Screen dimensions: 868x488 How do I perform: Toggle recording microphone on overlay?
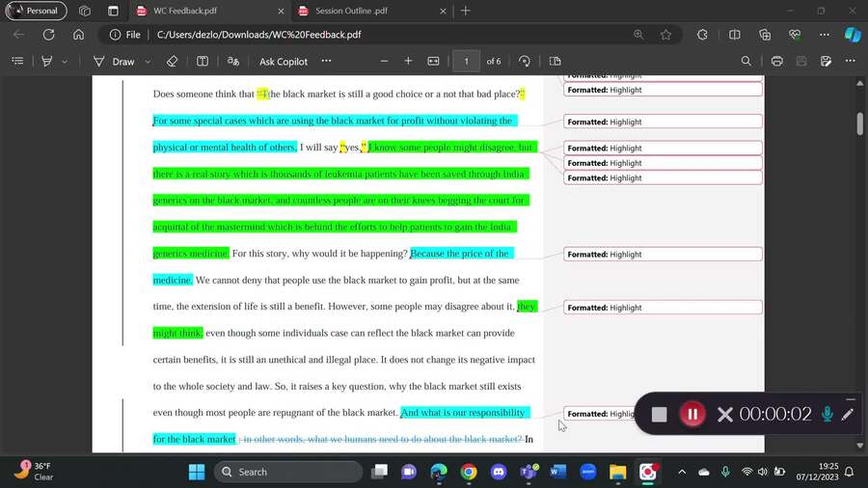click(x=827, y=414)
